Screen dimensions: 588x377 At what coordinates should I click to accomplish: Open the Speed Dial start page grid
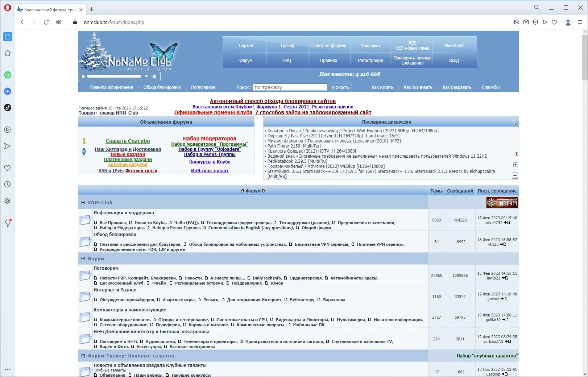click(58, 22)
